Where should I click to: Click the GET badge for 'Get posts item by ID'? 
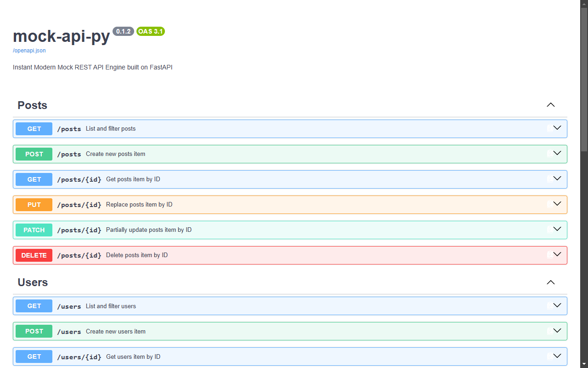click(34, 179)
